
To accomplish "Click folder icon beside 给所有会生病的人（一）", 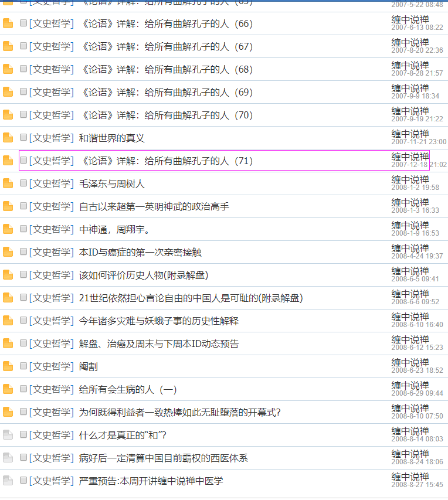I will (x=8, y=389).
